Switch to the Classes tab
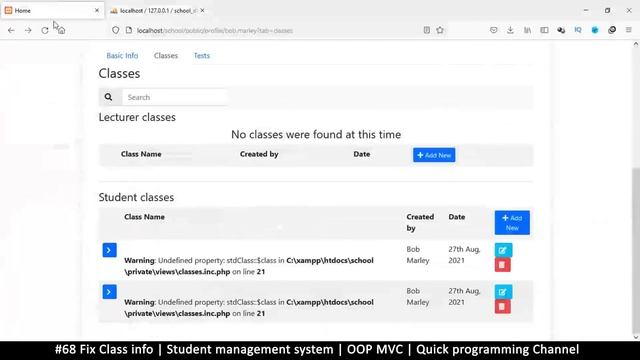Viewport: 640px width, 360px height. point(166,56)
